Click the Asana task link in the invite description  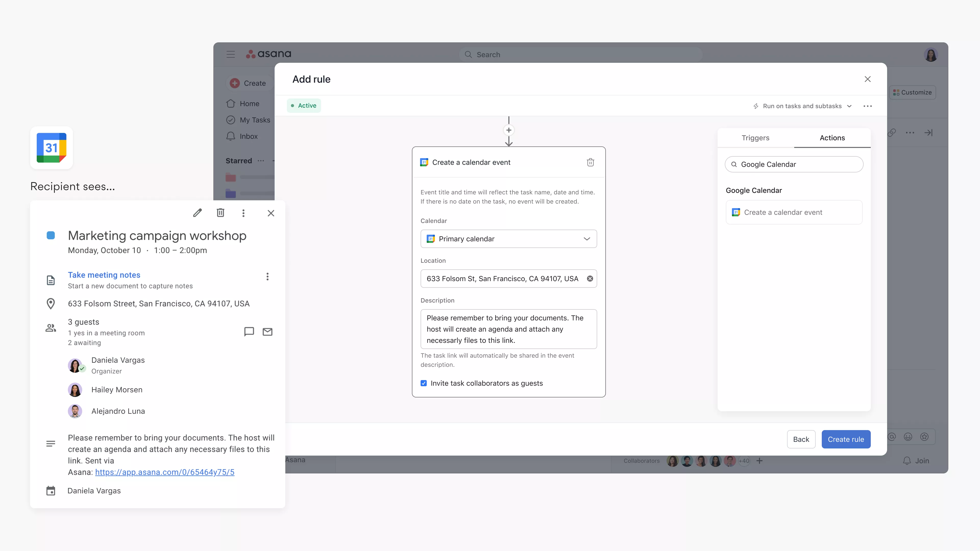pyautogui.click(x=164, y=472)
